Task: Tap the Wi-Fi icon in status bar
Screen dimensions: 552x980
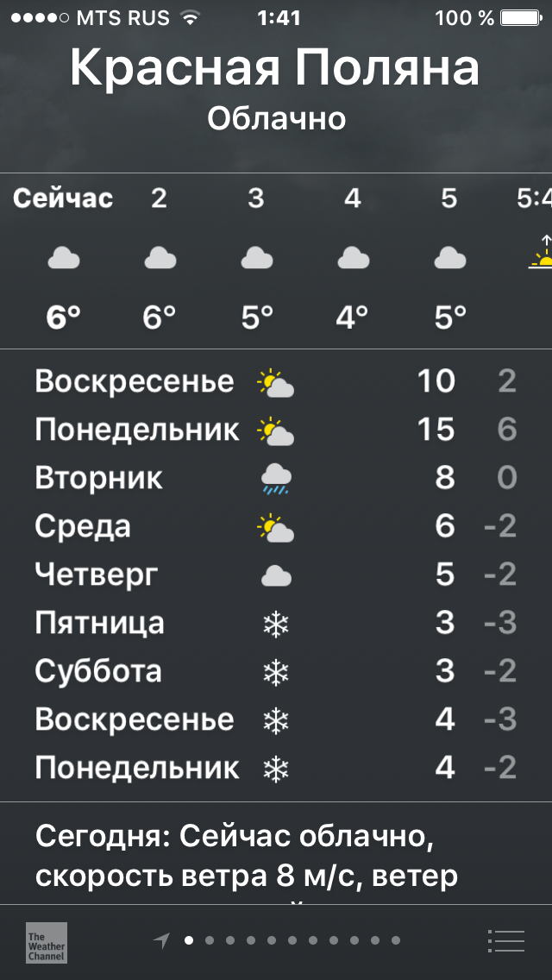Action: pyautogui.click(x=190, y=17)
